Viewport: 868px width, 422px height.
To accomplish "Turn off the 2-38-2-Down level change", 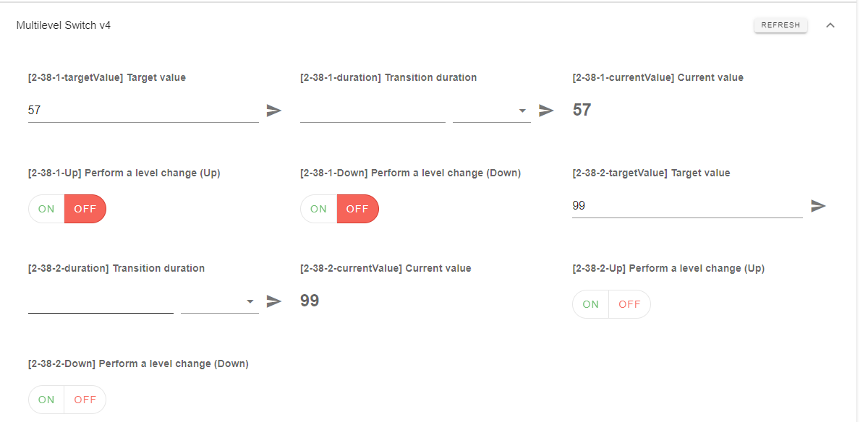I will [85, 399].
